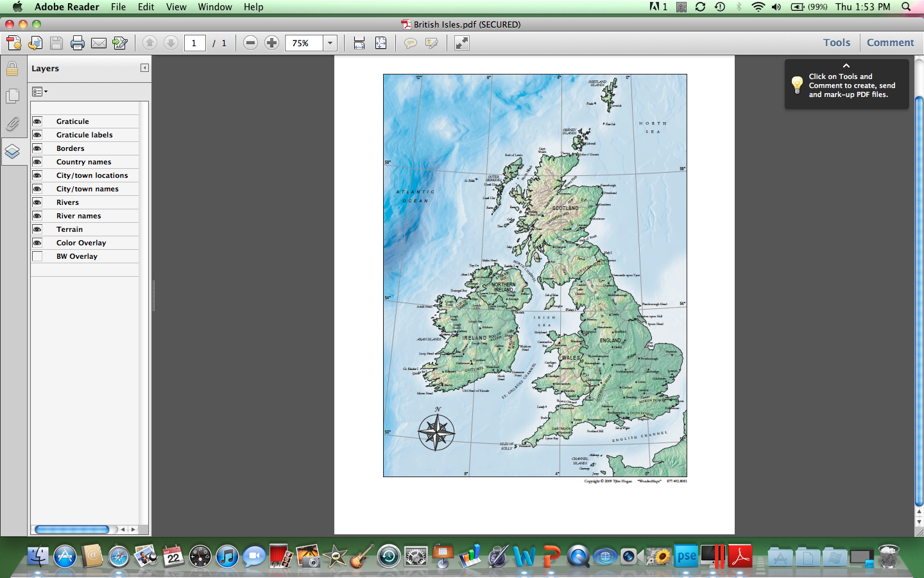
Task: Click the Fit one full page icon
Action: pos(381,43)
